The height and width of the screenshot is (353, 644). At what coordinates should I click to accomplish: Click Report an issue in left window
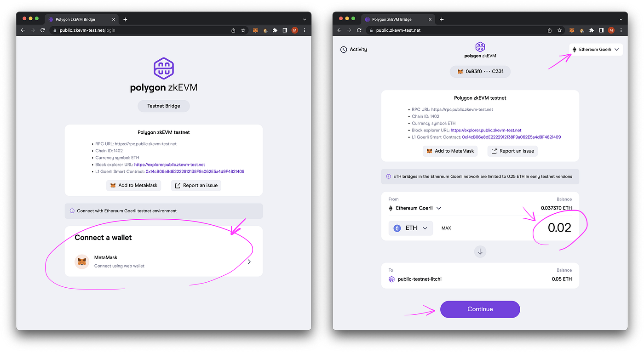click(196, 185)
